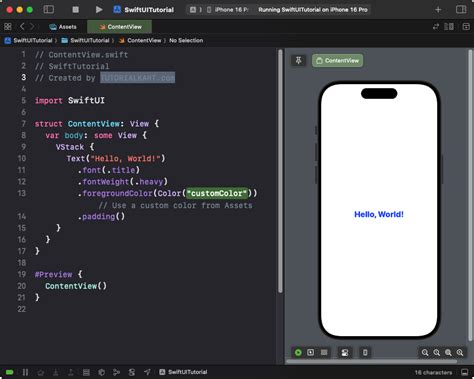Image resolution: width=474 pixels, height=379 pixels.
Task: Step into in the debug bar
Action: [56, 372]
